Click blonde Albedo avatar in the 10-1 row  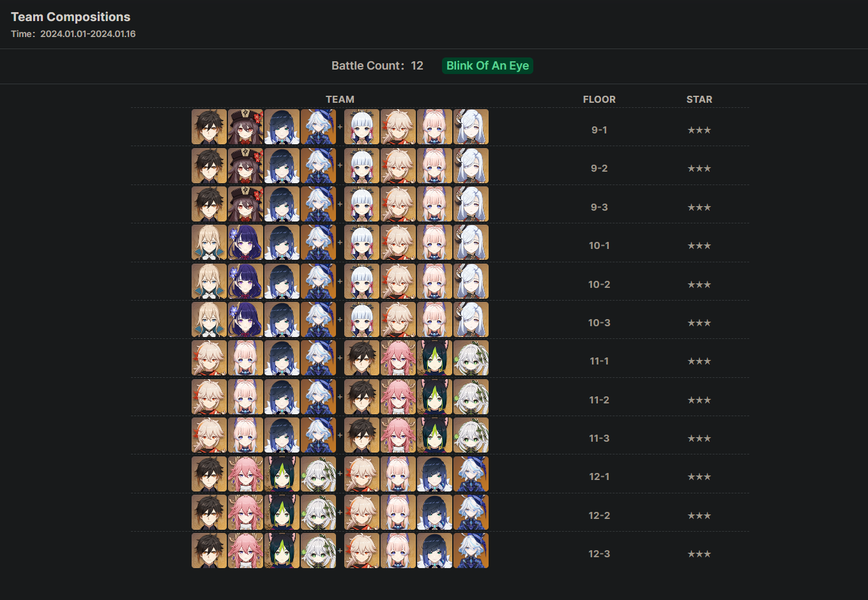tap(209, 243)
